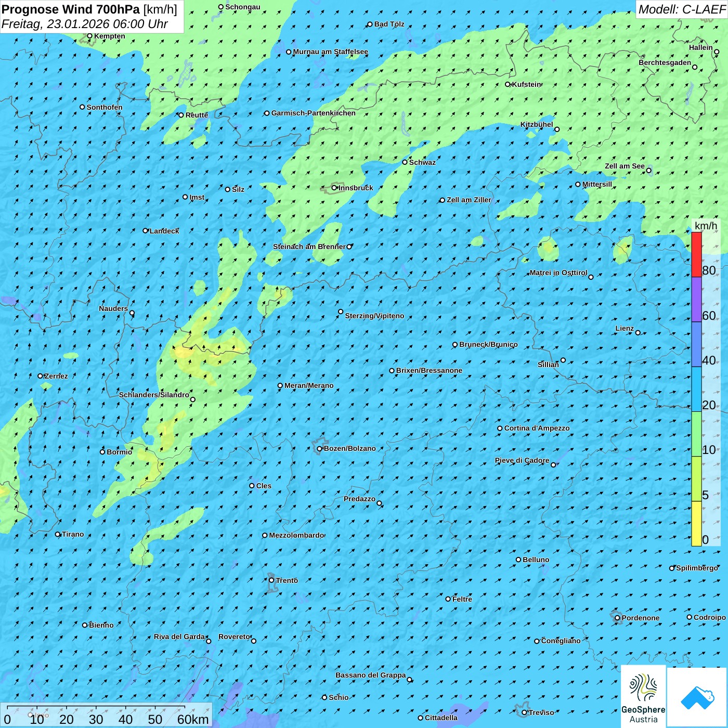Click the 'Sillian' label
This screenshot has width=728, height=728.
pyautogui.click(x=548, y=365)
